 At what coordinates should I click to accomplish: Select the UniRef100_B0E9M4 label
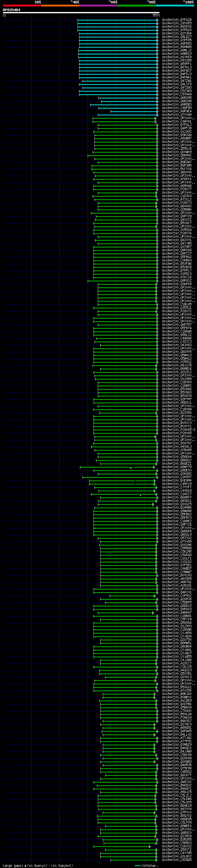tap(176, 481)
